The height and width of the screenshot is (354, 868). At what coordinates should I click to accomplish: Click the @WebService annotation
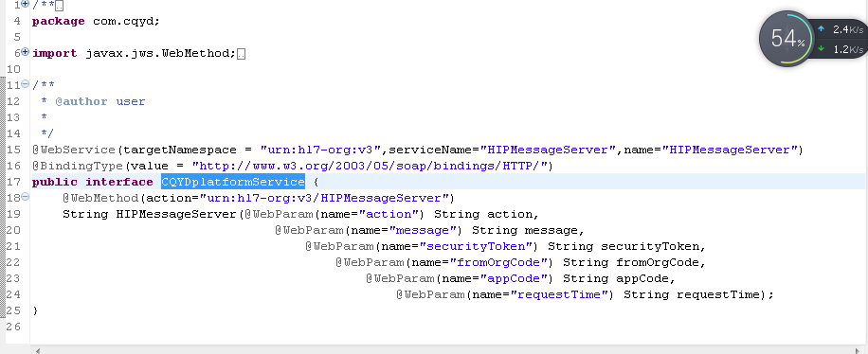pyautogui.click(x=74, y=150)
